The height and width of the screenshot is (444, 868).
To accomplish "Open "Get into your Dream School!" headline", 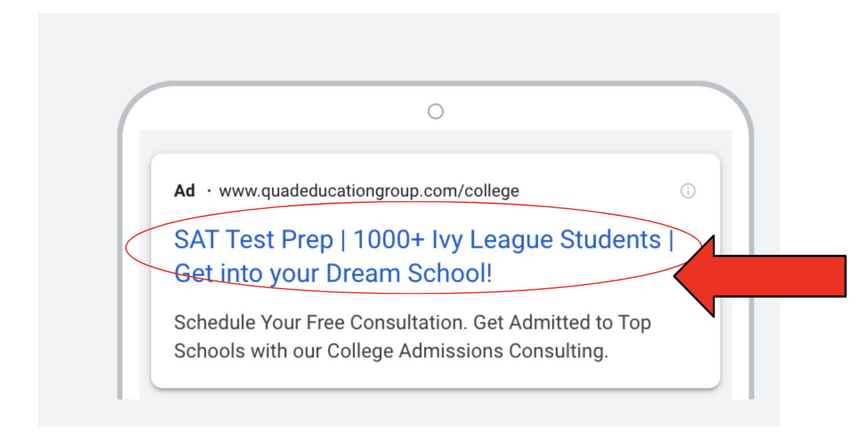I will pos(333,274).
